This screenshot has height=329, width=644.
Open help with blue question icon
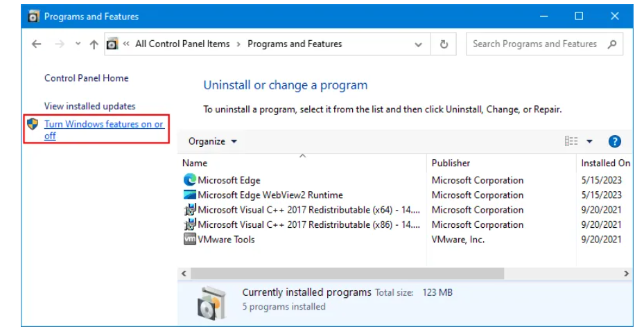(614, 141)
